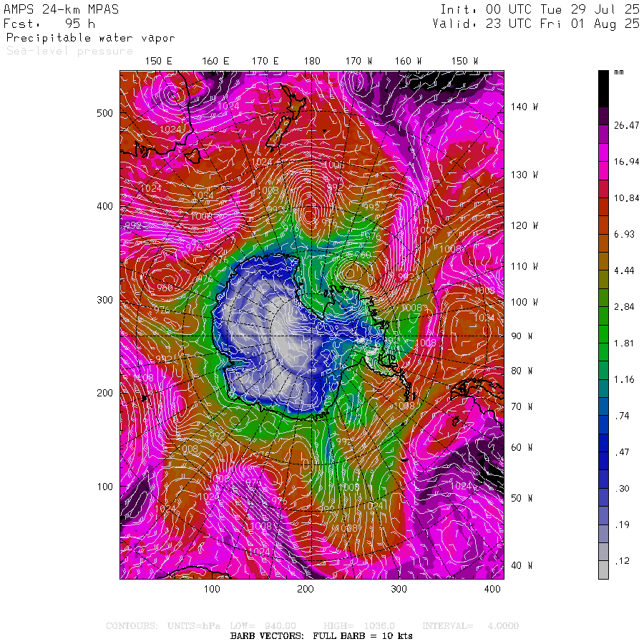Click the "mm" units label above the colorbar
This screenshot has width=644, height=644.
[x=619, y=72]
